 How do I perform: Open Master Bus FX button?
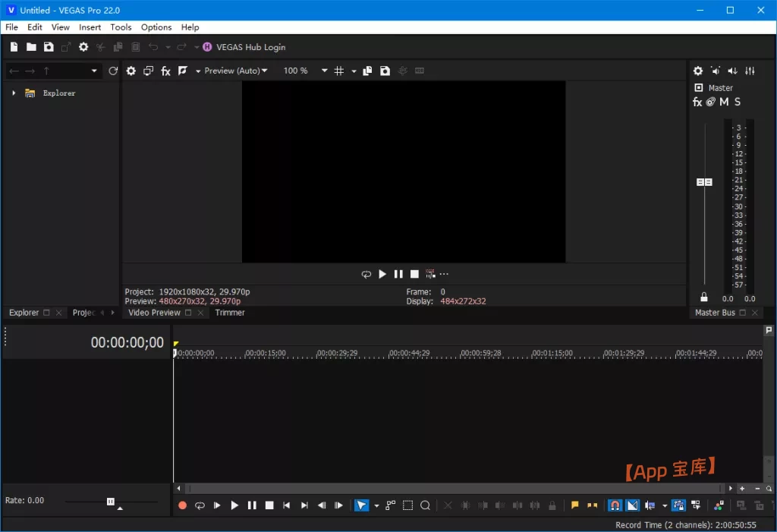pos(697,102)
